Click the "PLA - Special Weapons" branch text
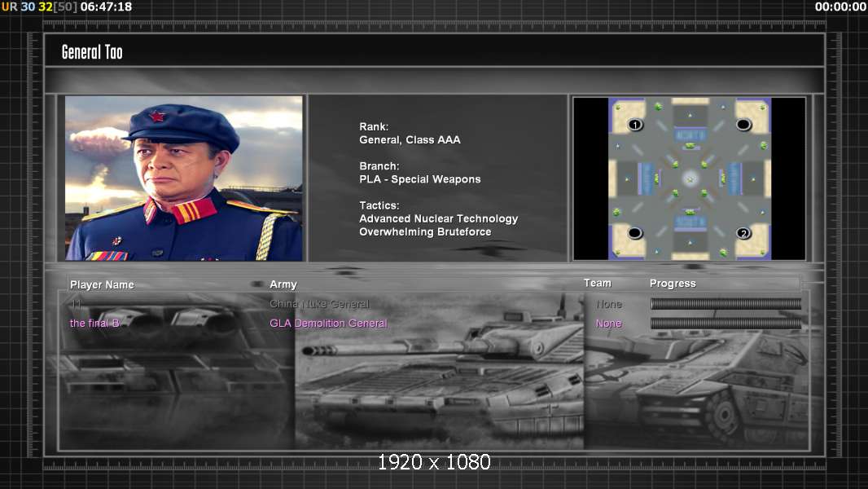 (419, 179)
